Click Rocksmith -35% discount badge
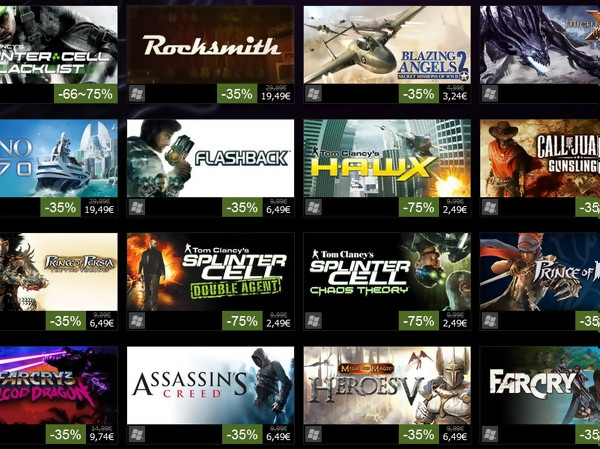The height and width of the screenshot is (449, 600). coord(237,94)
